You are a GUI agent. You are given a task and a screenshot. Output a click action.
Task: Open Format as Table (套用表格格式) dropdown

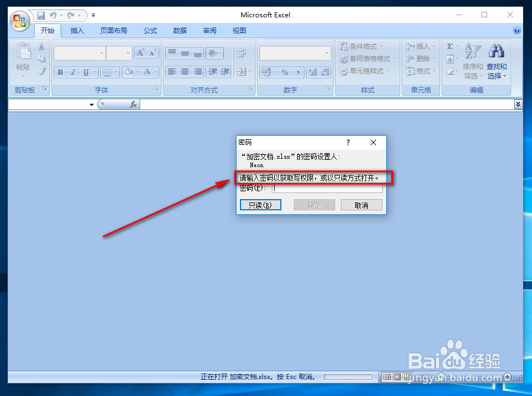[367, 59]
